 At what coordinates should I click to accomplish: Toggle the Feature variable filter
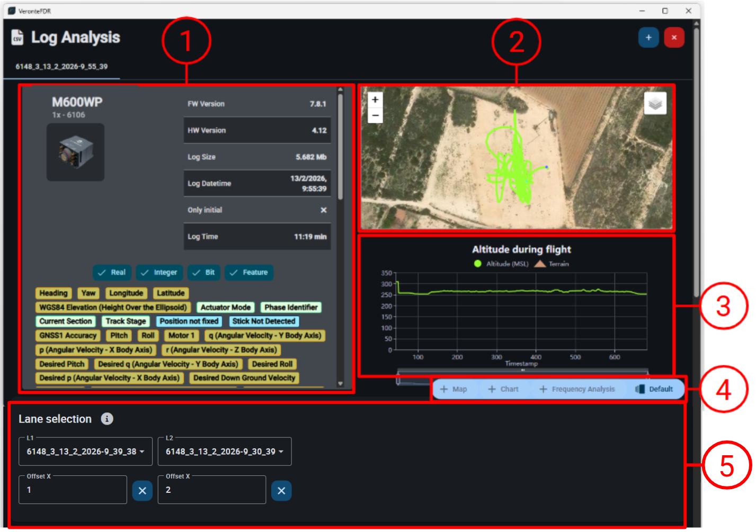[x=249, y=273]
